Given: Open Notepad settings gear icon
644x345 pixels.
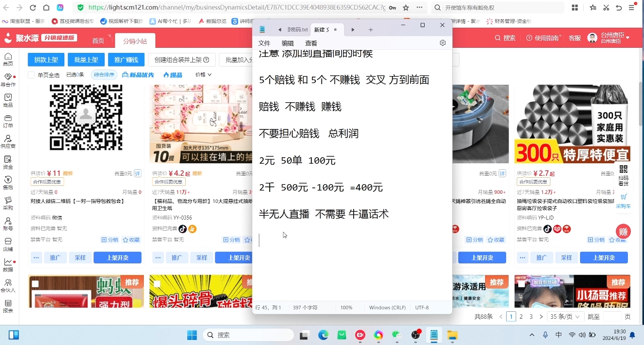Looking at the screenshot, I should tap(443, 43).
